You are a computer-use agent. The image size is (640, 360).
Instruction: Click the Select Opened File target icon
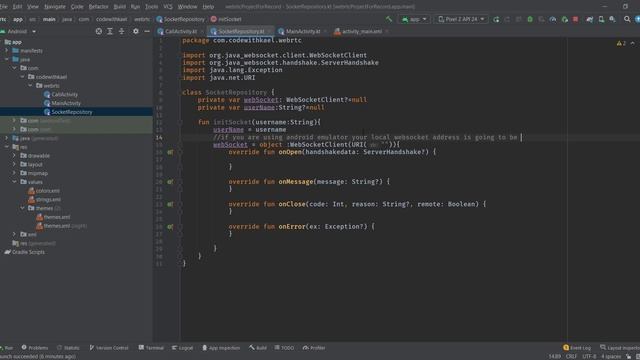98,31
